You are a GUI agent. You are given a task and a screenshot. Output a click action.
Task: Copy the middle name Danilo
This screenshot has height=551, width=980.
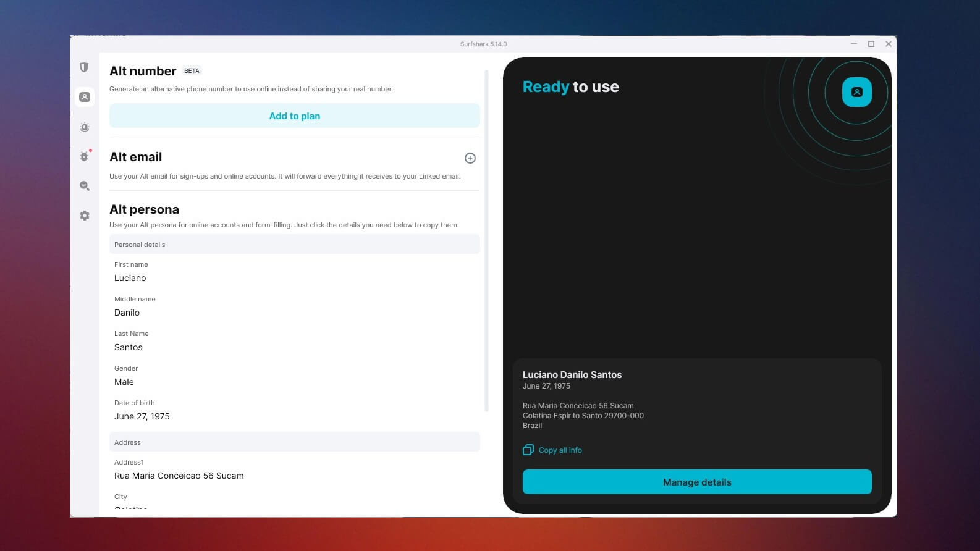127,313
